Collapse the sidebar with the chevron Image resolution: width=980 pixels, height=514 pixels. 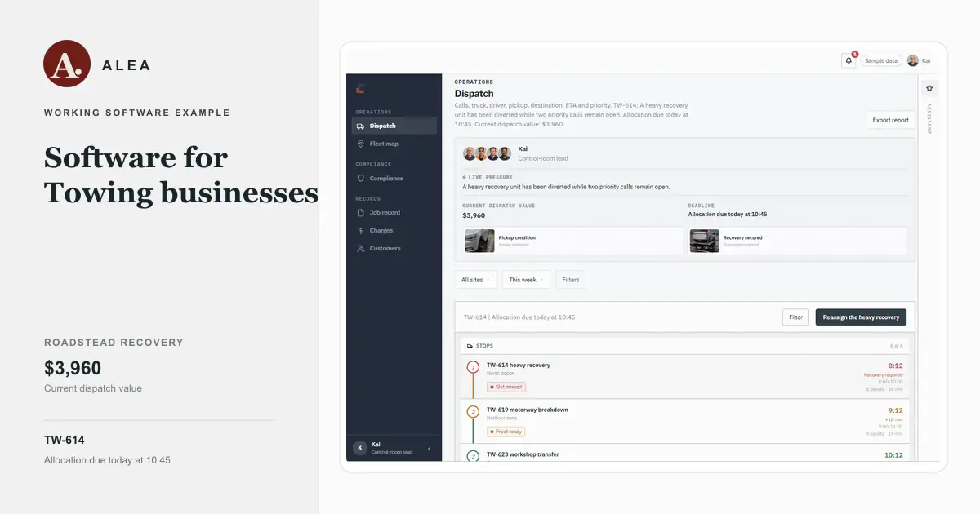click(x=430, y=449)
